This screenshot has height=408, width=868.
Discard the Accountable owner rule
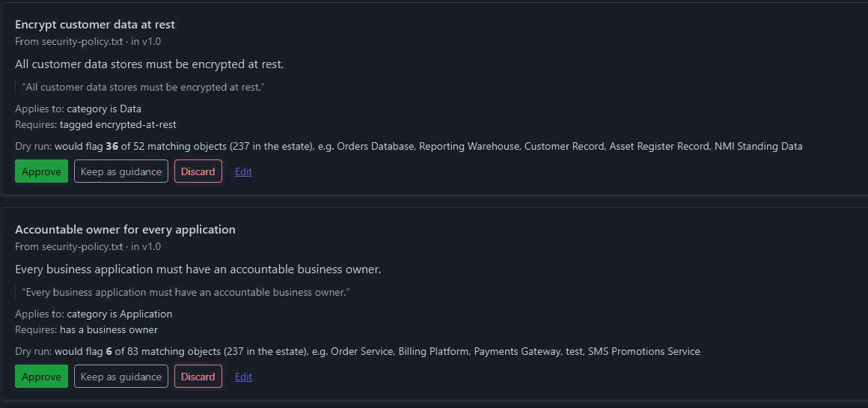click(x=198, y=377)
